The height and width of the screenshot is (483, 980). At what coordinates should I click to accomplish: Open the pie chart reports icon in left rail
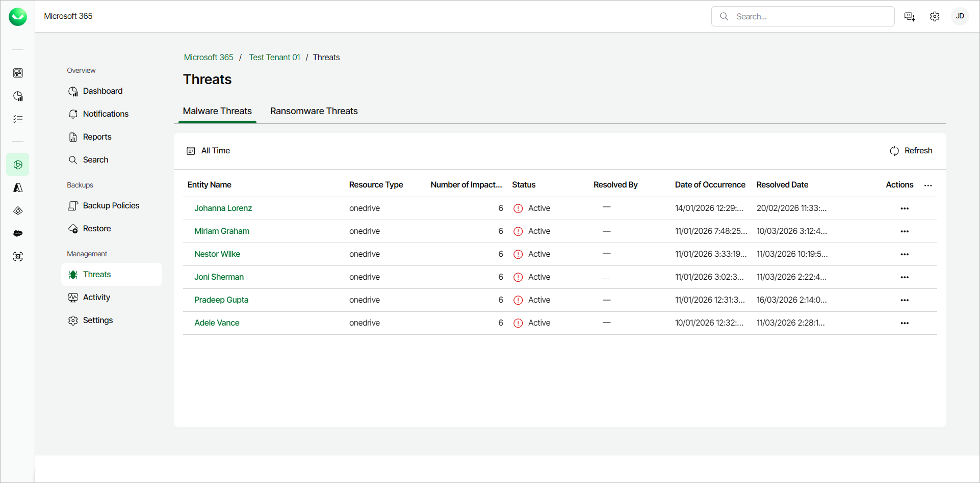(x=18, y=96)
